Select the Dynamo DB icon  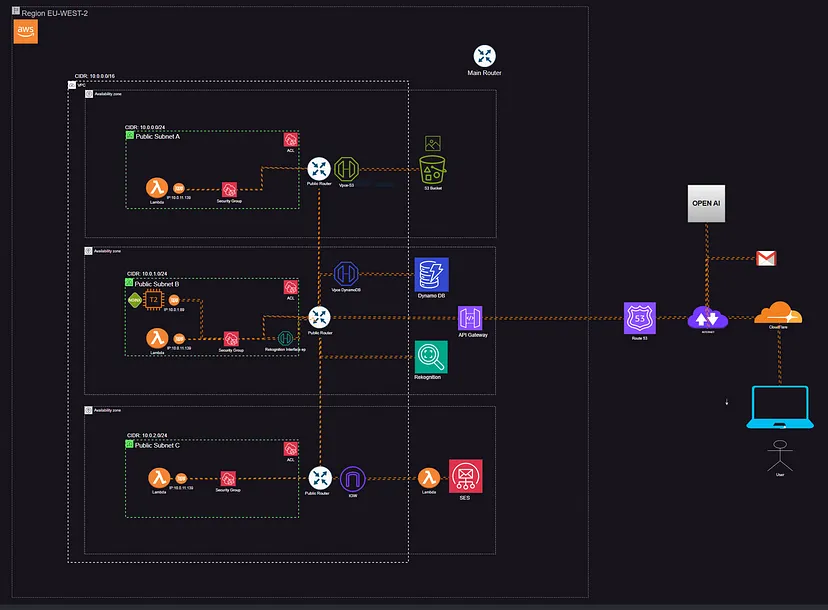[431, 275]
